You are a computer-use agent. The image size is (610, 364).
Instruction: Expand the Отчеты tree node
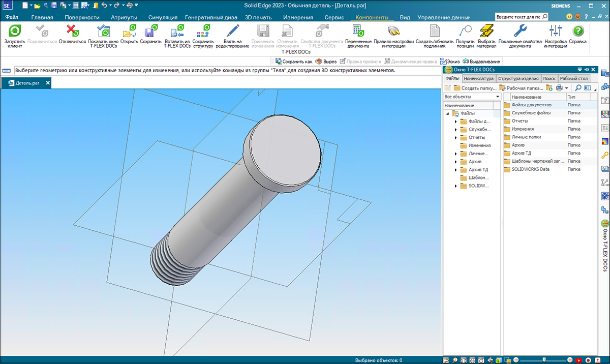click(456, 137)
